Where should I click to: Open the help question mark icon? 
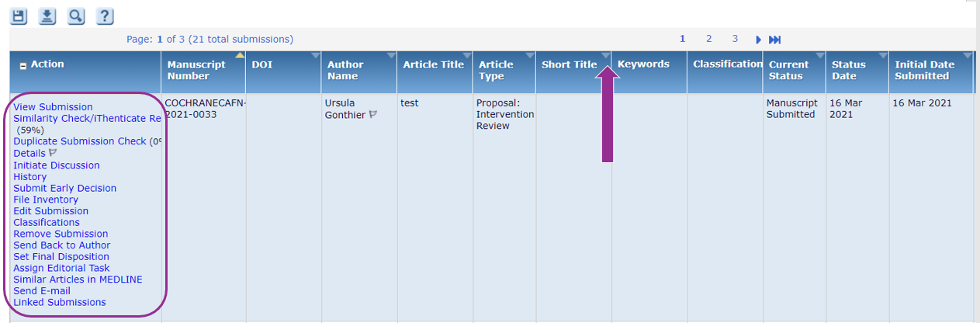coord(105,16)
